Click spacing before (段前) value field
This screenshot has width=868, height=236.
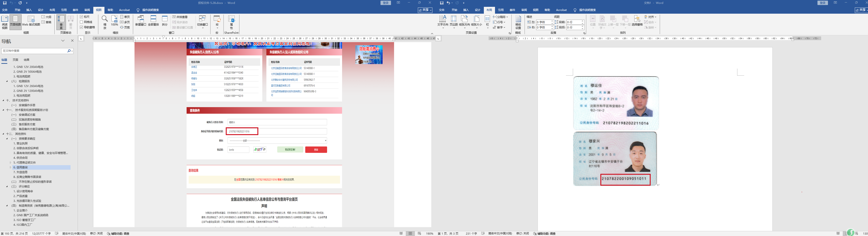tap(573, 22)
